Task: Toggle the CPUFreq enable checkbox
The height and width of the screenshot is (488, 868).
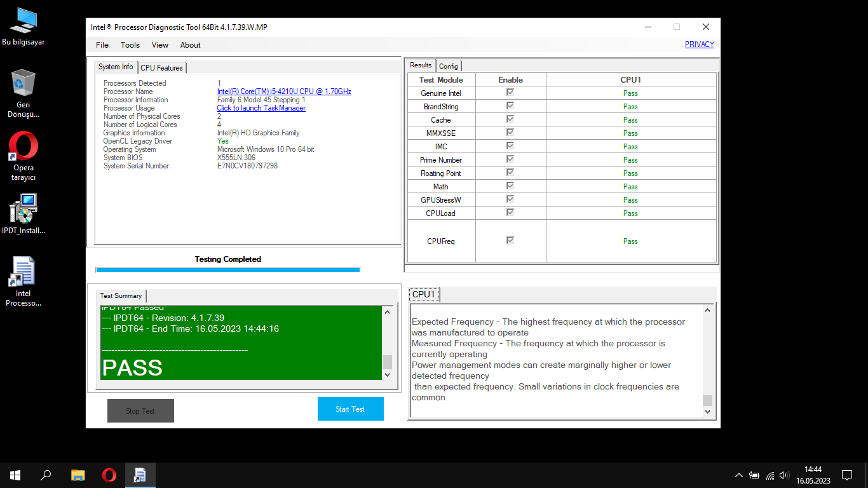Action: tap(510, 241)
